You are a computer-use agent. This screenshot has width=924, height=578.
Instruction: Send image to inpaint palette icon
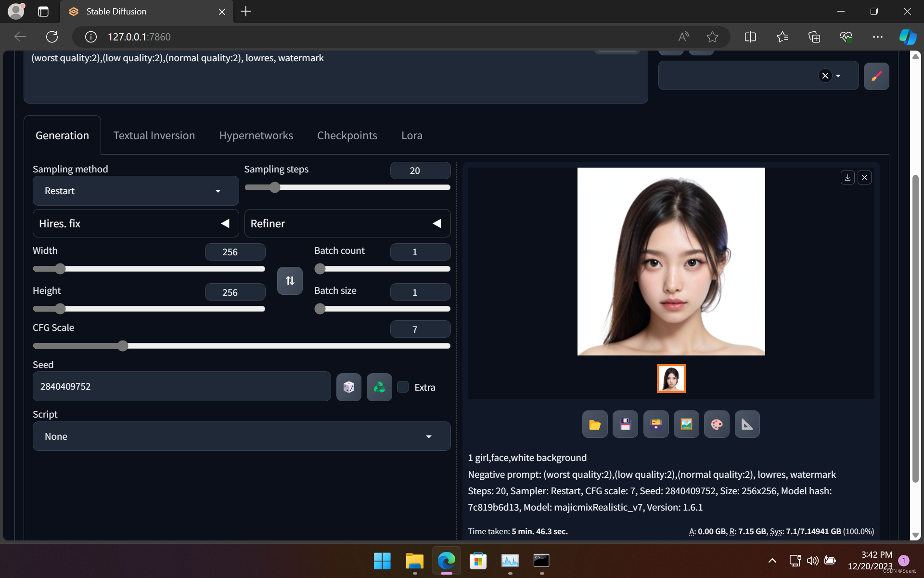click(717, 424)
